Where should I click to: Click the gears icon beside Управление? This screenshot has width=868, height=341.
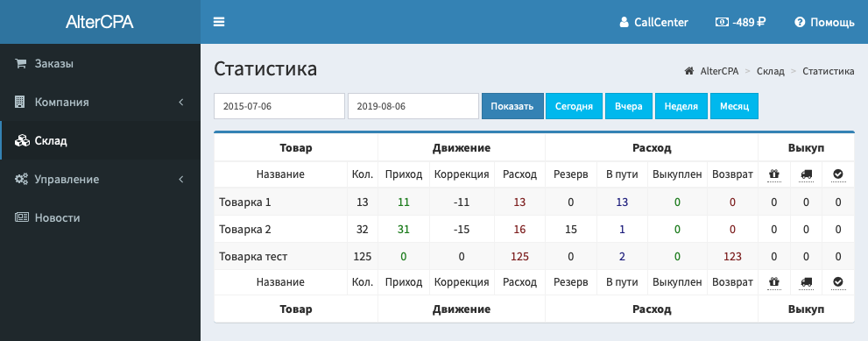point(21,179)
